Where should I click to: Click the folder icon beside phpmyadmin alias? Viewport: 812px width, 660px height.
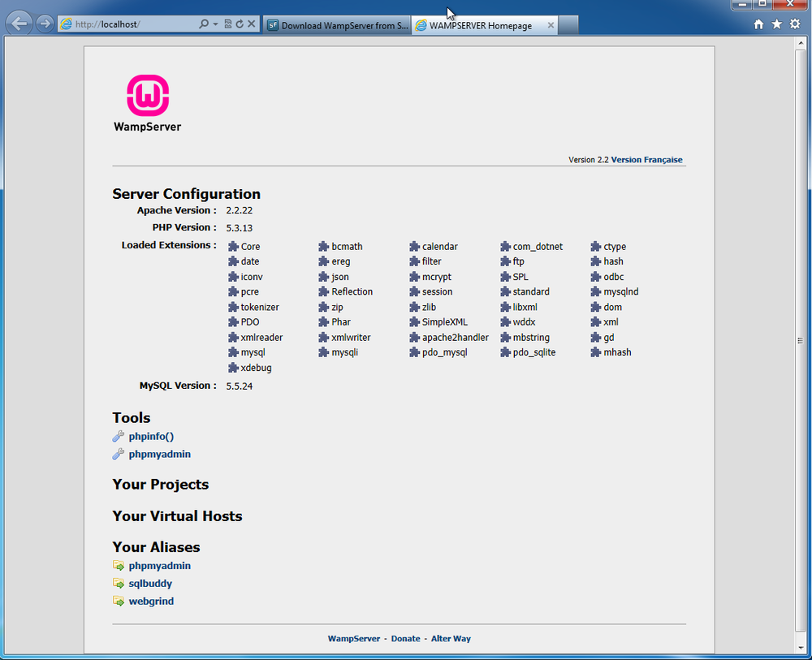point(119,565)
